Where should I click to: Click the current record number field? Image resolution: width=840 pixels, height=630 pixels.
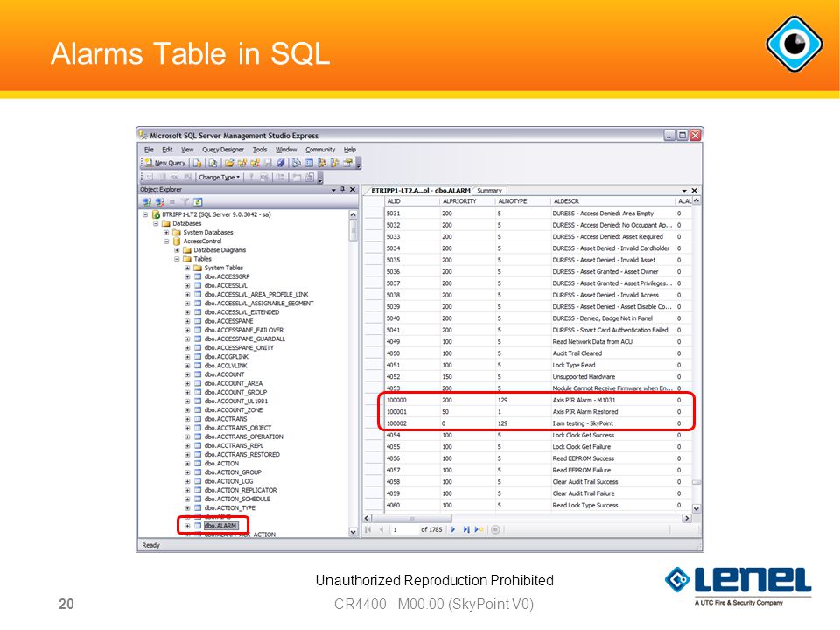[404, 530]
